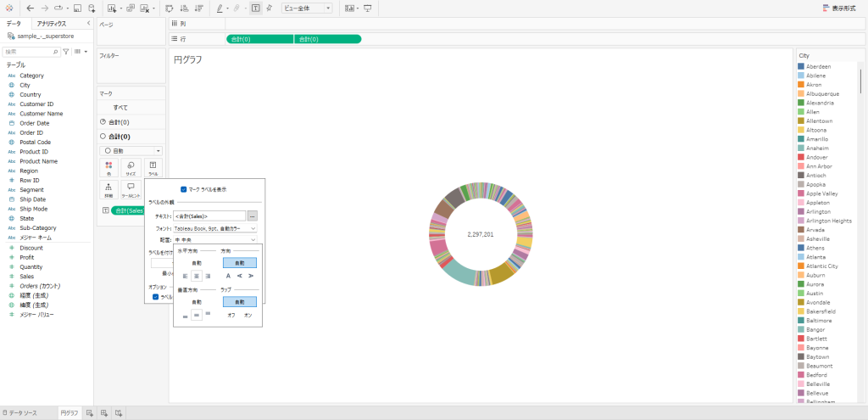Viewport: 868px width, 420px height.
Task: Open the フォント Tableau Book dropdown
Action: tap(215, 228)
